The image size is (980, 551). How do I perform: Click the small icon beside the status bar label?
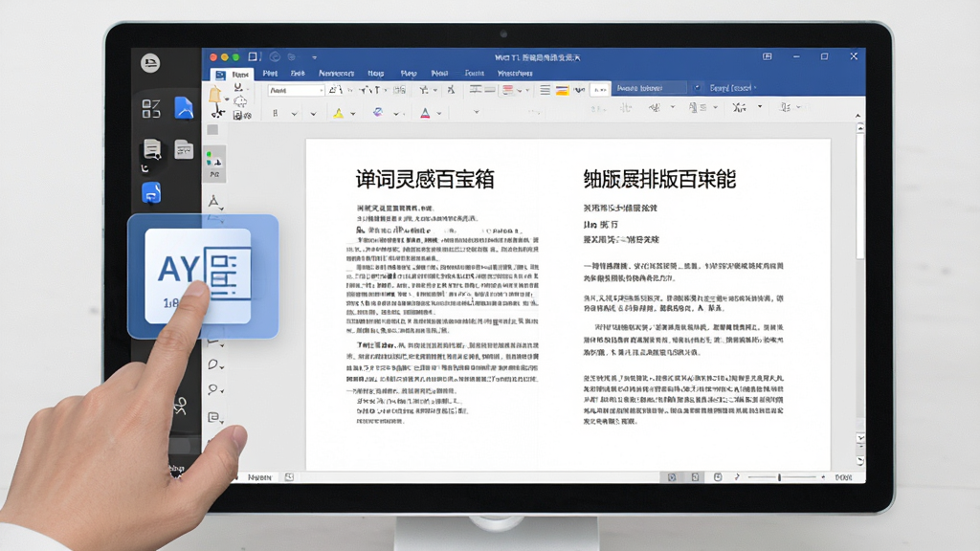pos(289,477)
